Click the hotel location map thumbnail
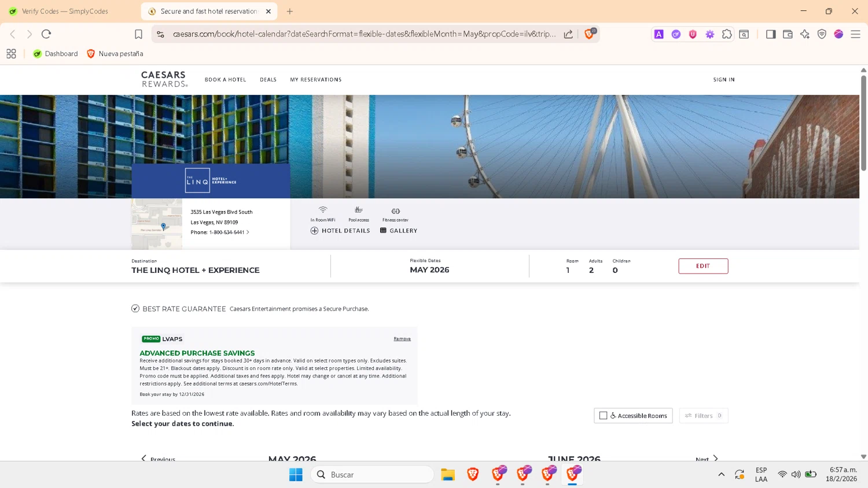The image size is (868, 488). point(157,224)
